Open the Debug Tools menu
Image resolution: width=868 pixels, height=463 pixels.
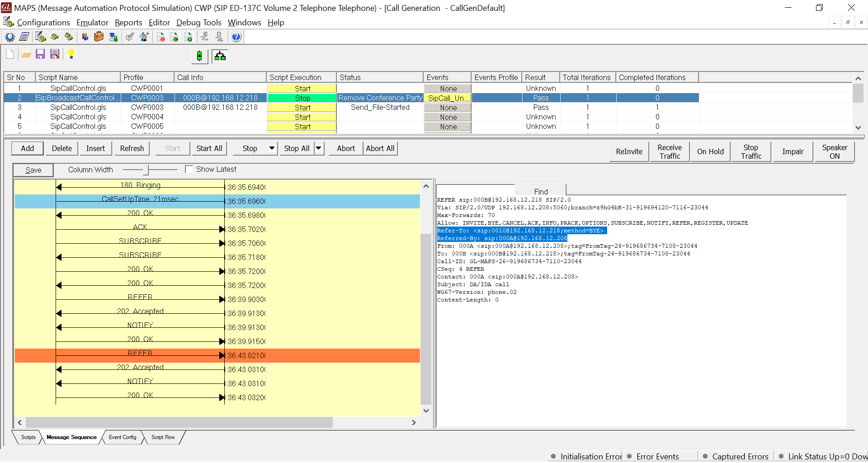coord(199,23)
